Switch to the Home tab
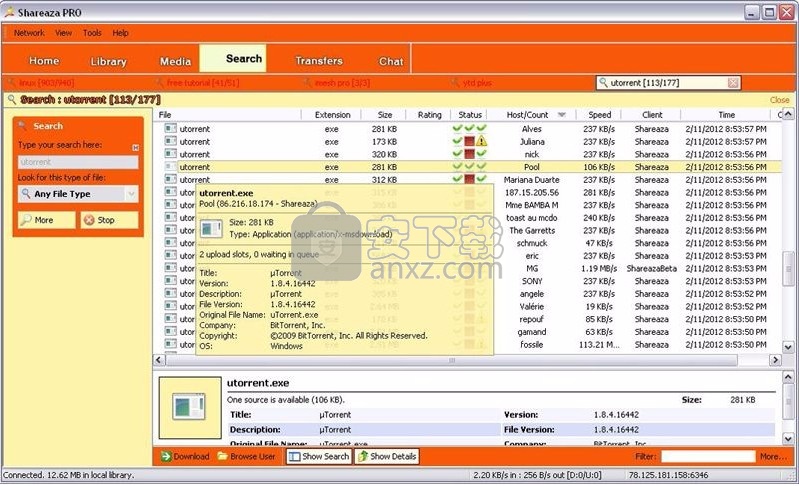The image size is (799, 486). pos(44,61)
